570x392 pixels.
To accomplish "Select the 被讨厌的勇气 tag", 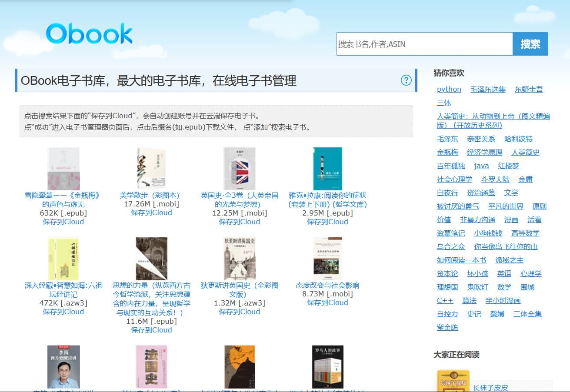I will pyautogui.click(x=458, y=206).
